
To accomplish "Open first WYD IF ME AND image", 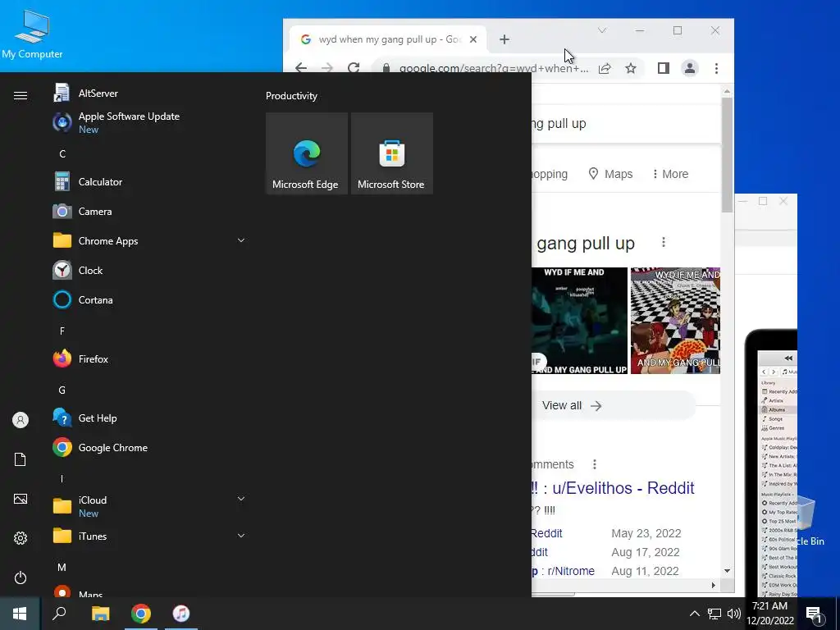I will [x=579, y=321].
